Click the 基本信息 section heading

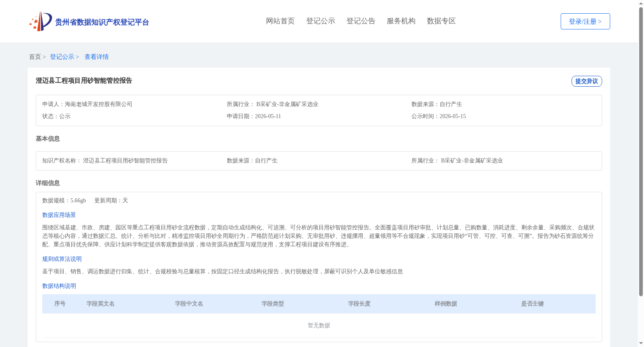click(x=47, y=139)
